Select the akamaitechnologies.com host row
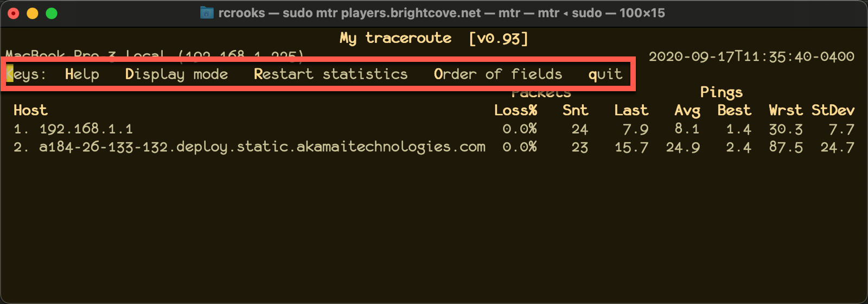The width and height of the screenshot is (868, 304). (x=434, y=147)
